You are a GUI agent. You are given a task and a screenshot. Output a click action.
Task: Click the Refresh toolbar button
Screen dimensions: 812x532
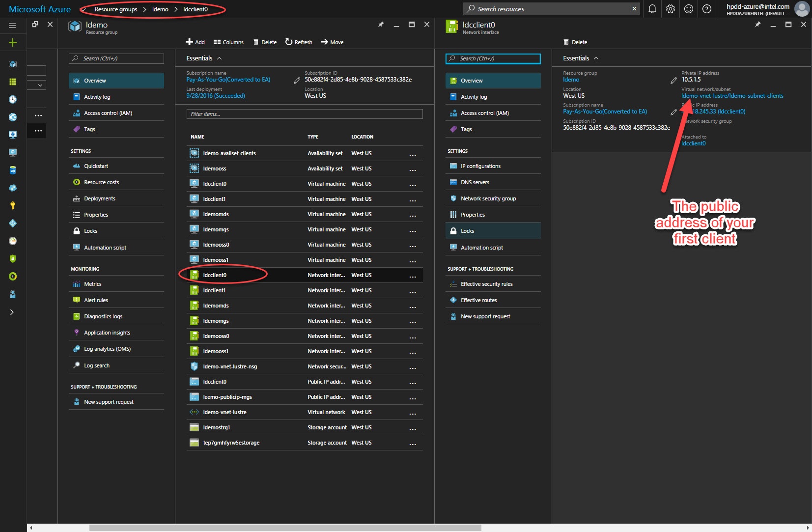coord(299,42)
